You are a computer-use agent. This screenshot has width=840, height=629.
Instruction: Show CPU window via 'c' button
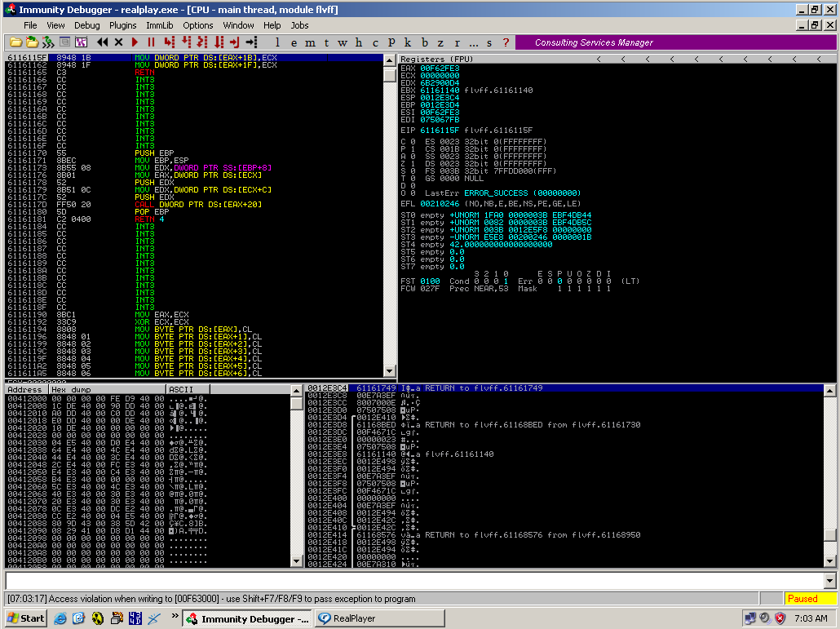pos(375,42)
